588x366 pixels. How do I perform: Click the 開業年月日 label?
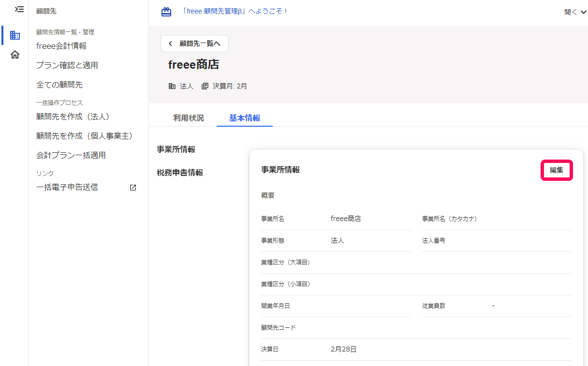pyautogui.click(x=276, y=306)
